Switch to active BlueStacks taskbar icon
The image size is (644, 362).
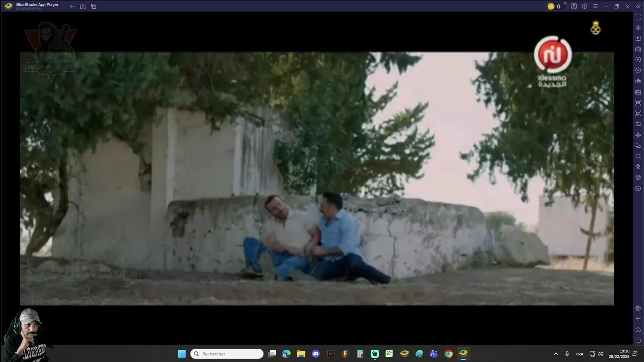tap(463, 354)
